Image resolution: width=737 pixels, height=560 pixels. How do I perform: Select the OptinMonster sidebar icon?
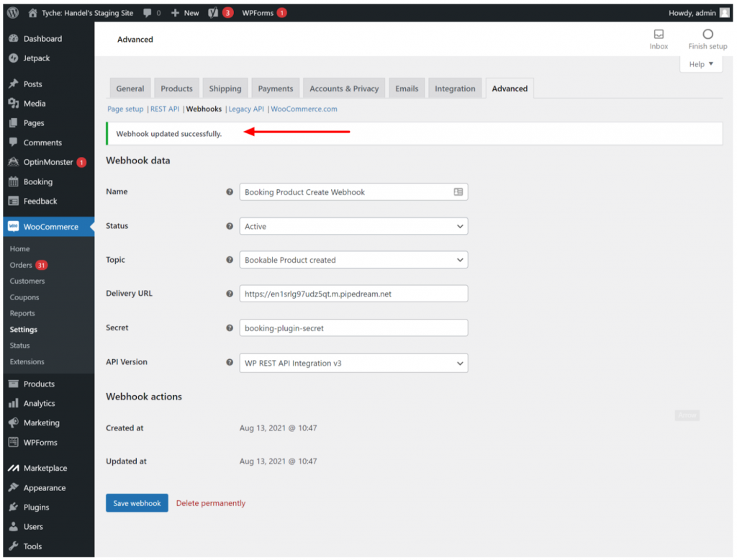point(14,162)
